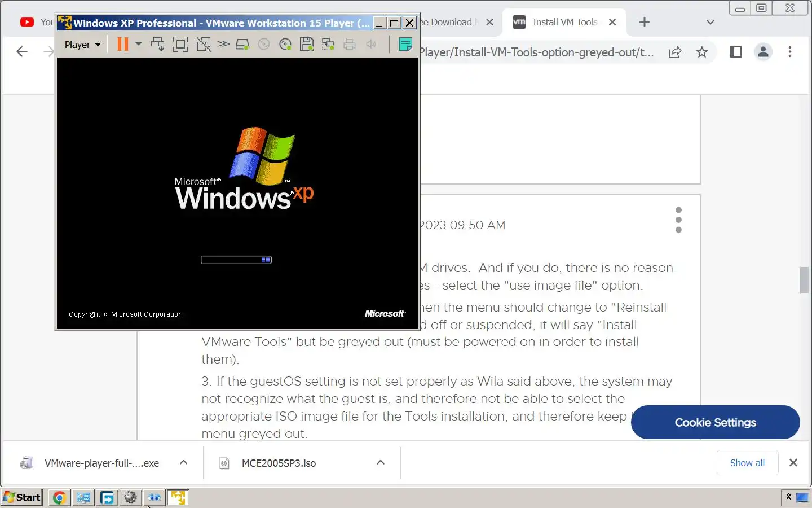Click VMware Player taskbar button
Image resolution: width=812 pixels, height=508 pixels.
point(178,497)
